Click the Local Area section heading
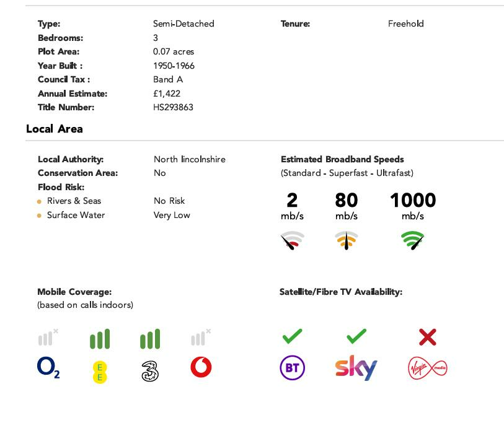Viewport: 504px width, 441px height. coord(55,129)
